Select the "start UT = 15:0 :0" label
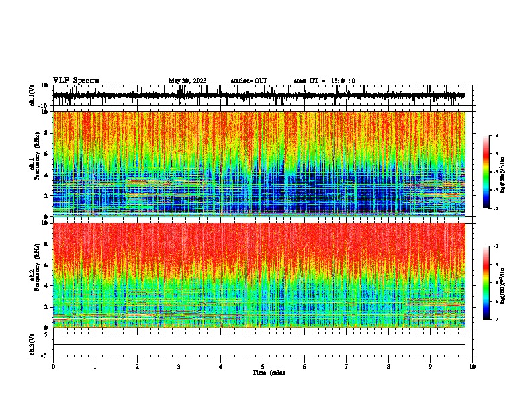 (x=324, y=81)
